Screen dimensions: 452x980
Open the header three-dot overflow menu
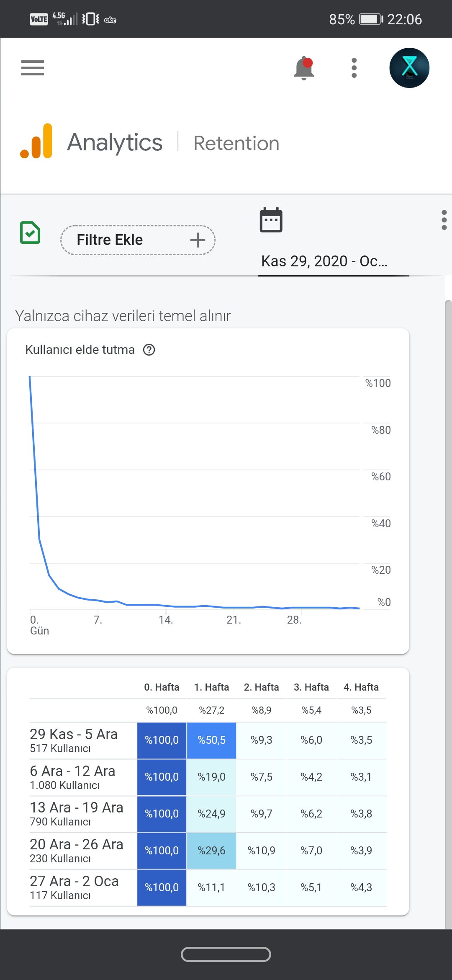pyautogui.click(x=354, y=68)
